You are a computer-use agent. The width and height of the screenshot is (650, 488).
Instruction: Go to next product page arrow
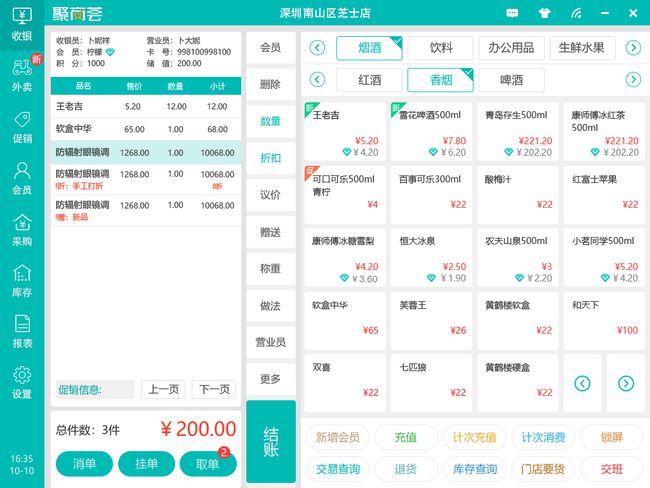pyautogui.click(x=625, y=383)
